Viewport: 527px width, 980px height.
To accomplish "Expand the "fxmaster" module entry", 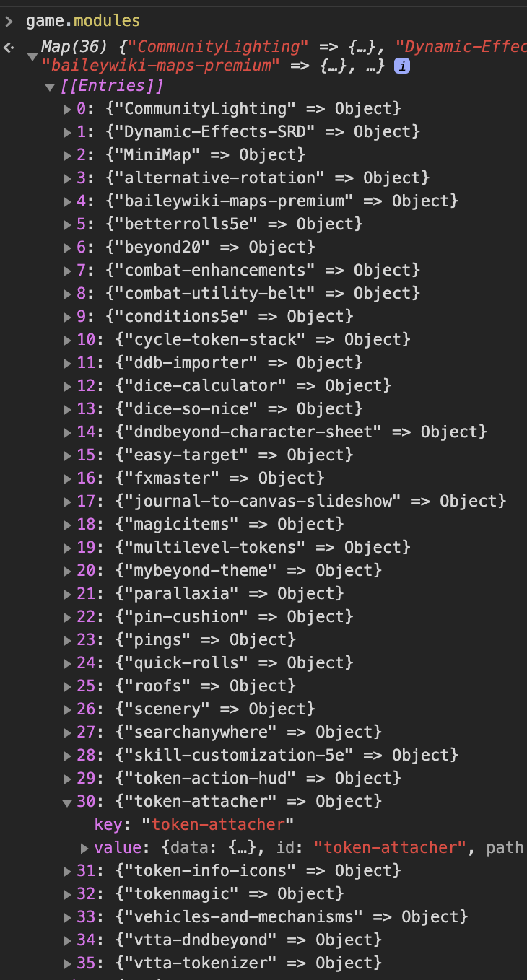I will [x=66, y=478].
